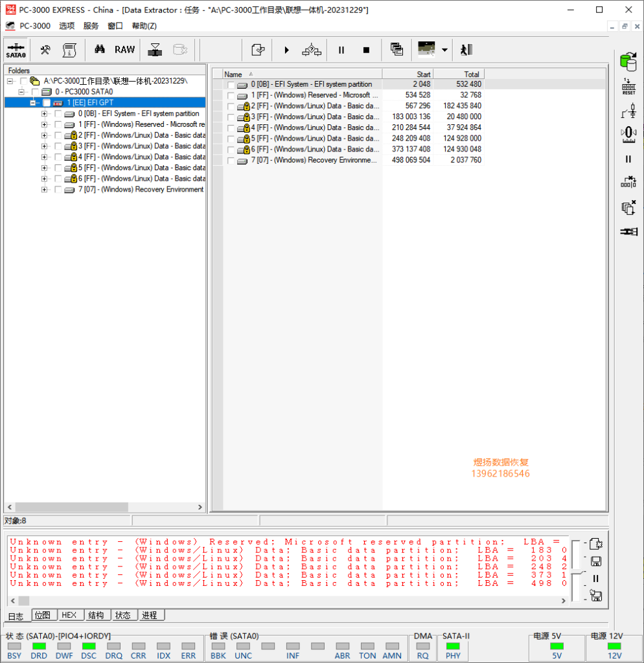Sort the list by Total column header
Viewport: 644px width, 663px height.
pyautogui.click(x=459, y=74)
